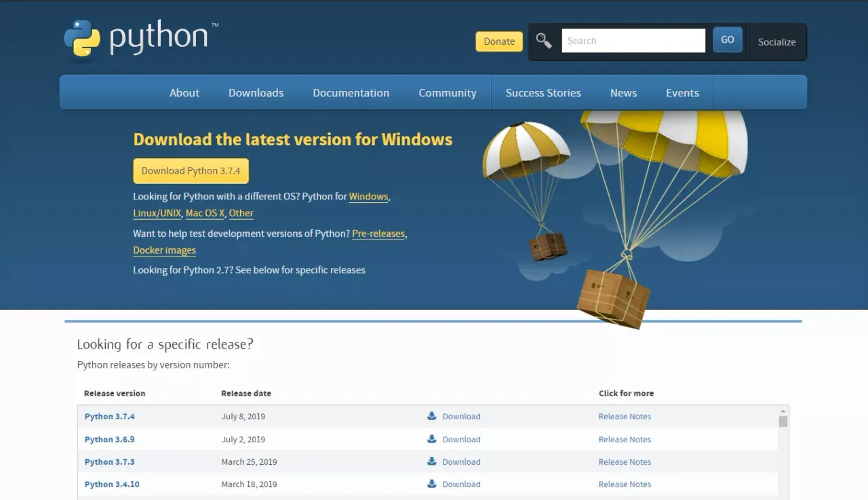868x500 pixels.
Task: Click download arrow icon in Python 3.7.4 row
Action: coord(432,416)
